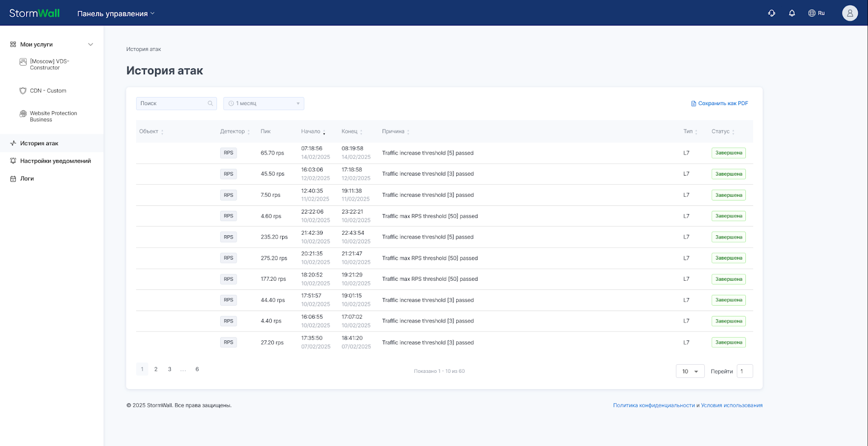Open Политика конфиденциальности link
The image size is (868, 446).
click(654, 405)
